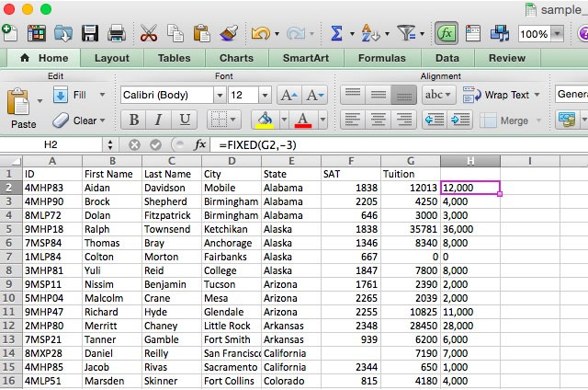
Task: Apply filter with funnel icon
Action: (x=406, y=33)
